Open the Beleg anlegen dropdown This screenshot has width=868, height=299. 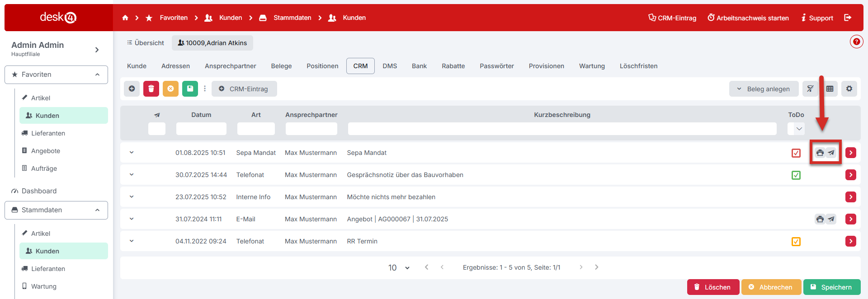[764, 89]
